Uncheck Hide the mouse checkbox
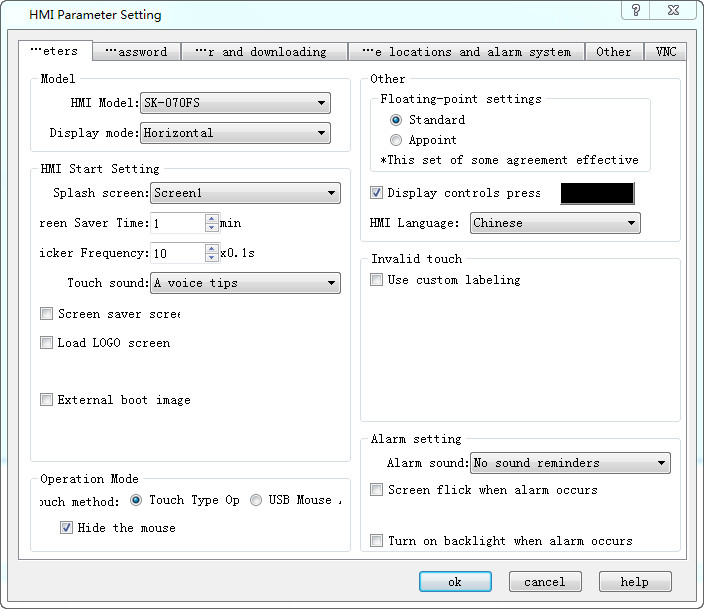This screenshot has height=609, width=704. click(x=66, y=528)
